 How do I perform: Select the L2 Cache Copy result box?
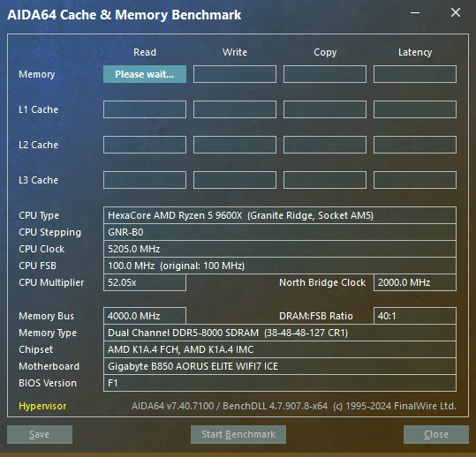[x=325, y=145]
